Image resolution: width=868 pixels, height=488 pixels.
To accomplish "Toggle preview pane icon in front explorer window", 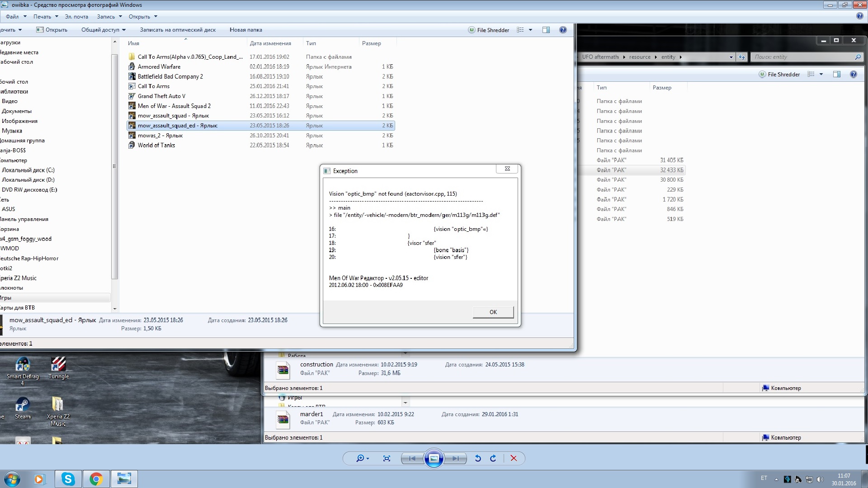I will pyautogui.click(x=546, y=30).
